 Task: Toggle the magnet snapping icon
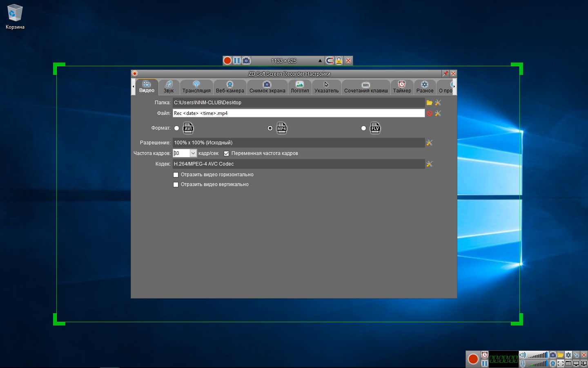coord(330,61)
